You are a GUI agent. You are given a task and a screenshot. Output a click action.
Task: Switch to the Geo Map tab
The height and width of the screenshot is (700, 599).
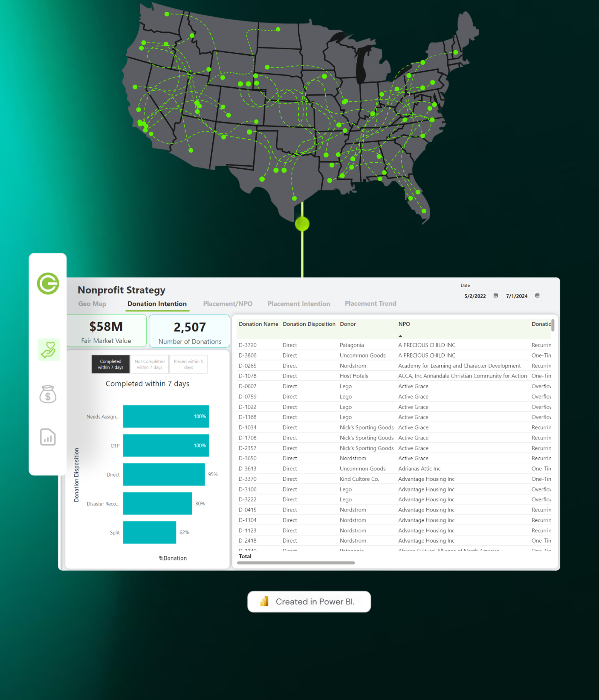92,304
